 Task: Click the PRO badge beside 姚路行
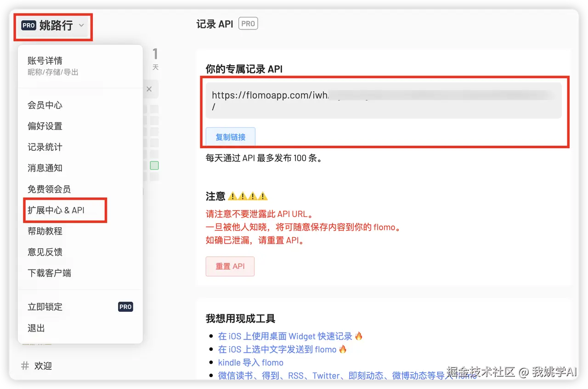click(28, 25)
